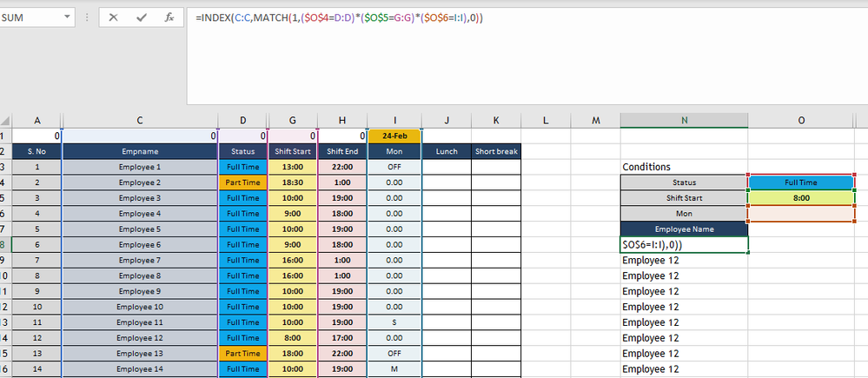
Task: Click the Employee Name result header
Action: click(x=684, y=229)
